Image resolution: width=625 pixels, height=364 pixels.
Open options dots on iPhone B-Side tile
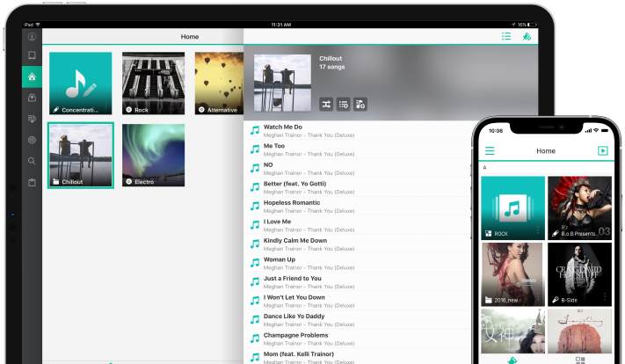pos(605,296)
